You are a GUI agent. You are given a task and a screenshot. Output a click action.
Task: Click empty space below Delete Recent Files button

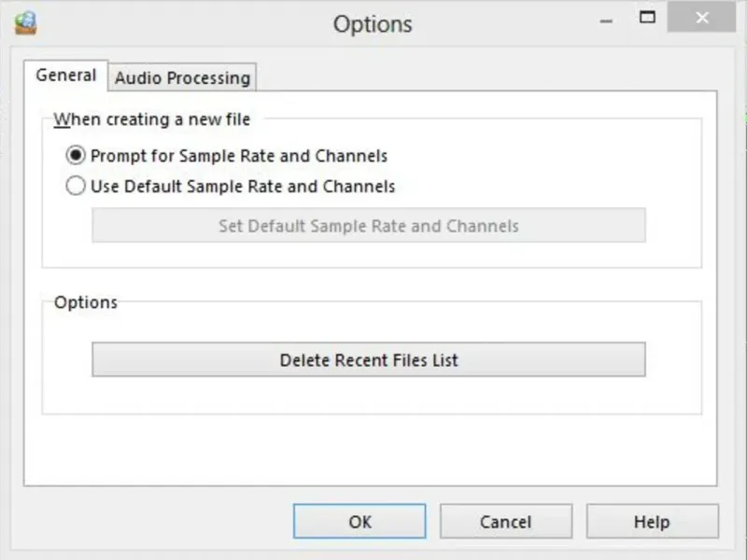368,395
